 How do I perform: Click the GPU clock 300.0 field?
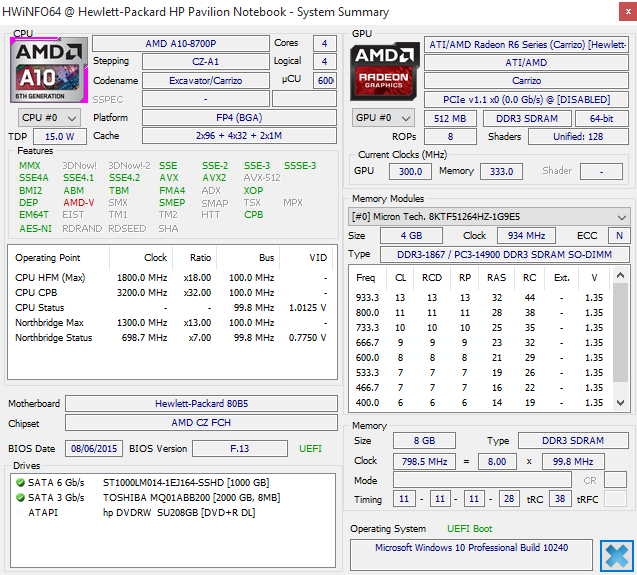[x=410, y=171]
